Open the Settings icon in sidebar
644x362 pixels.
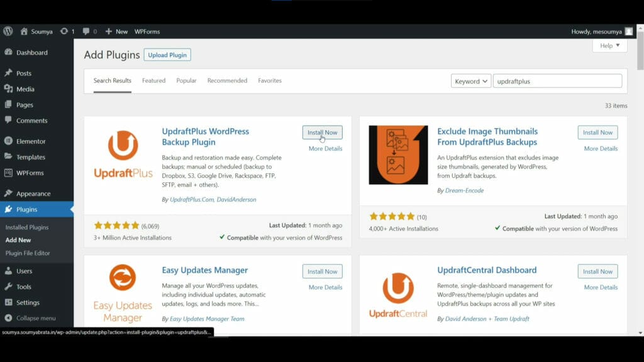(x=8, y=302)
